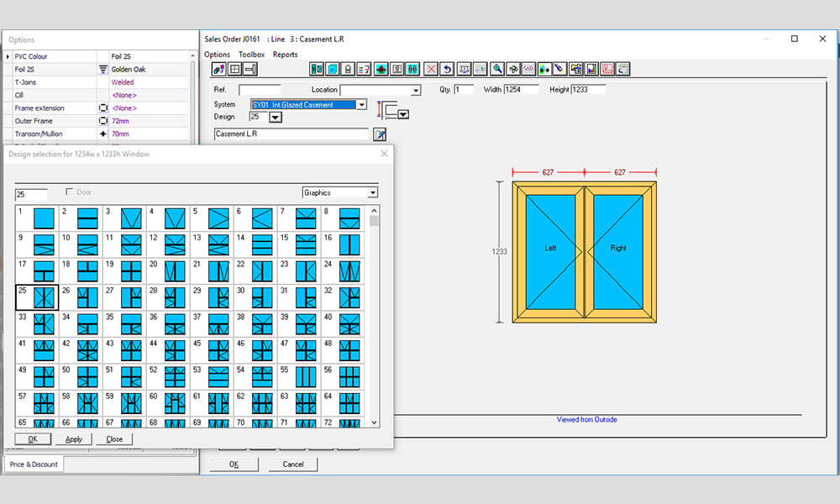The image size is (840, 504).
Task: Click the dimensions toolbar icon
Action: (464, 69)
